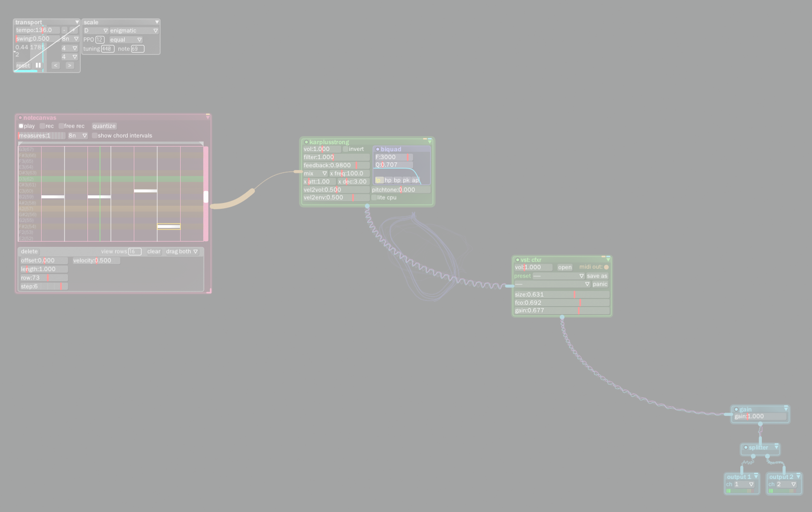The width and height of the screenshot is (812, 512).
Task: Open the gain module menu triangle
Action: pyautogui.click(x=786, y=409)
